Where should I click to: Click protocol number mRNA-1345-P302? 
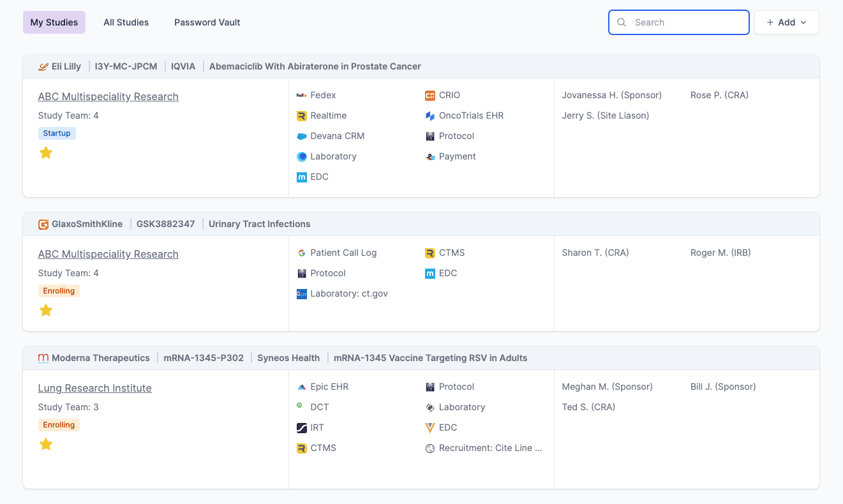tap(204, 358)
